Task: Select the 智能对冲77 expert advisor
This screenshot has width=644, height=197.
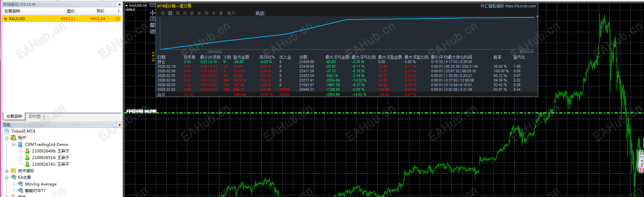Action: click(x=35, y=191)
